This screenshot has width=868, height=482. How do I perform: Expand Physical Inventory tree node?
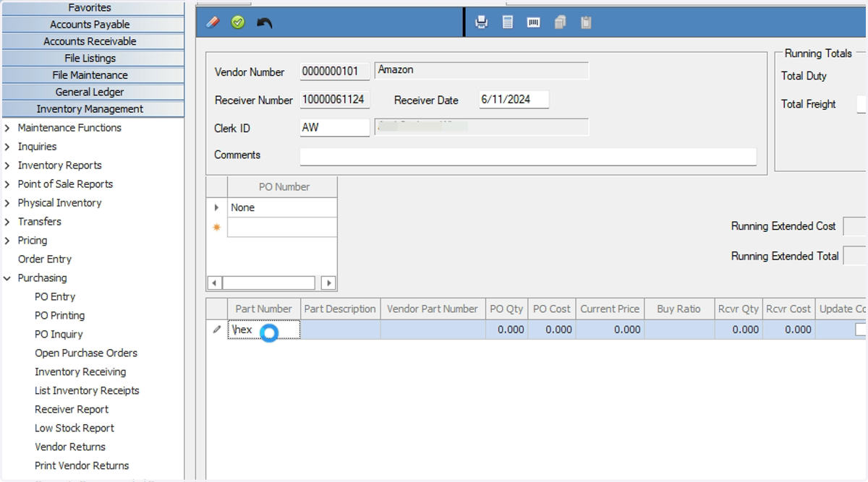tap(7, 203)
